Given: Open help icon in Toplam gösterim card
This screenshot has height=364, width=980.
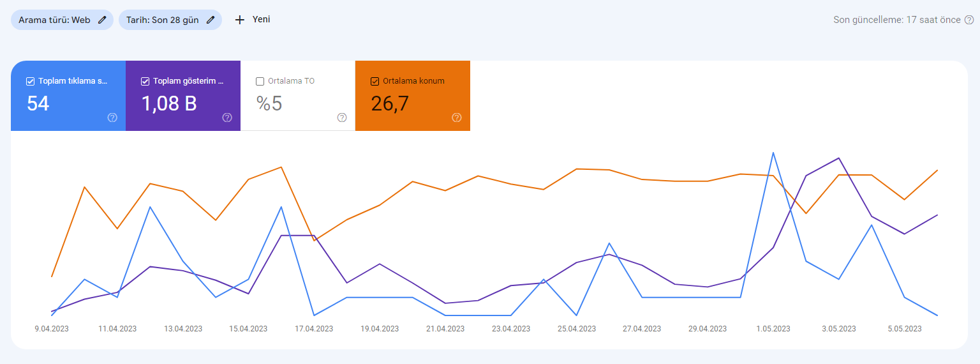Looking at the screenshot, I should [x=227, y=118].
